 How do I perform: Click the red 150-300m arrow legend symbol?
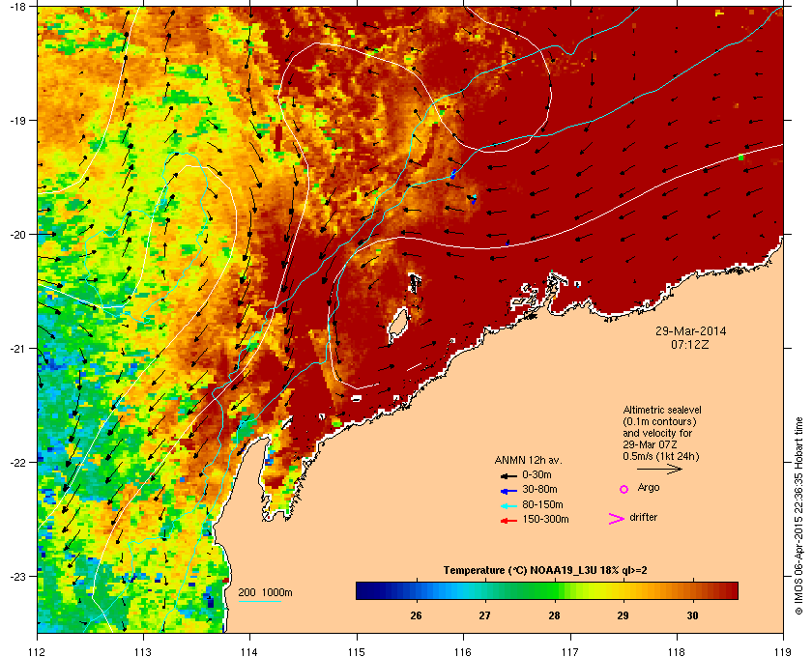pyautogui.click(x=508, y=521)
